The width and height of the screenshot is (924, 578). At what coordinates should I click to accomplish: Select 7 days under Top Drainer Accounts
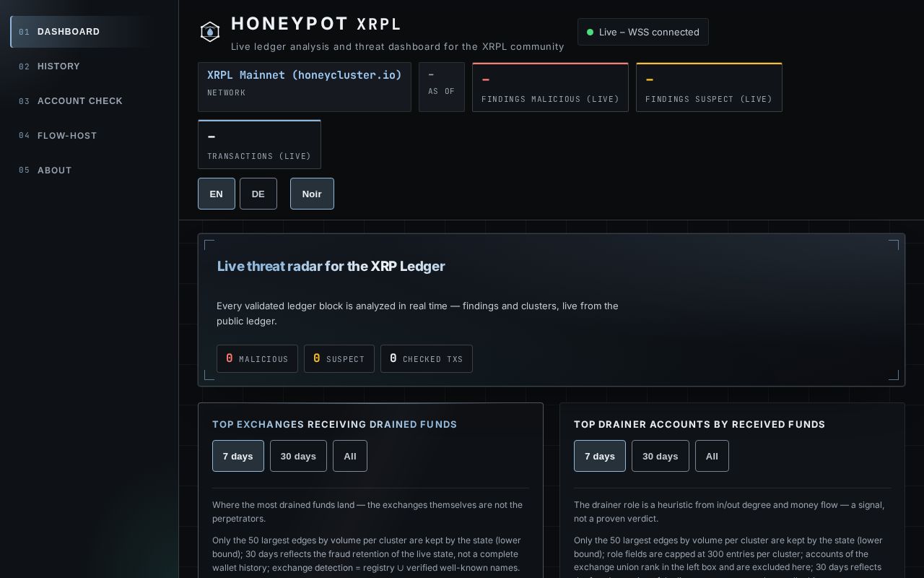pyautogui.click(x=600, y=456)
